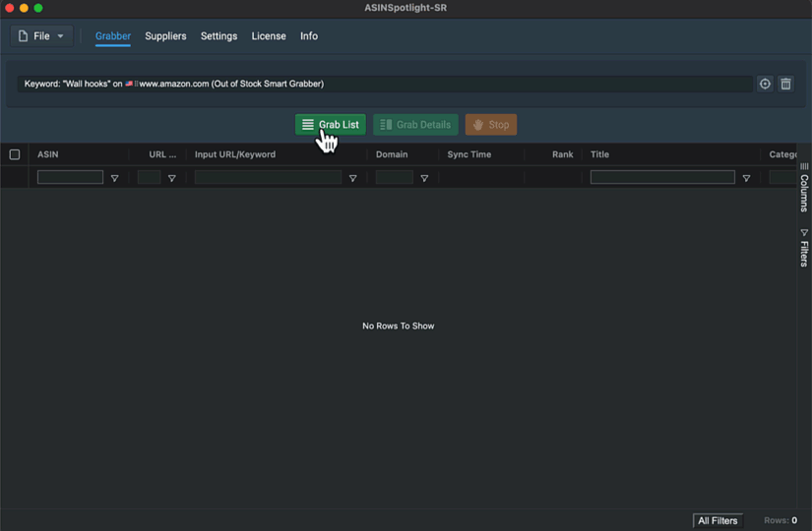Open the Filters side panel

tap(804, 248)
